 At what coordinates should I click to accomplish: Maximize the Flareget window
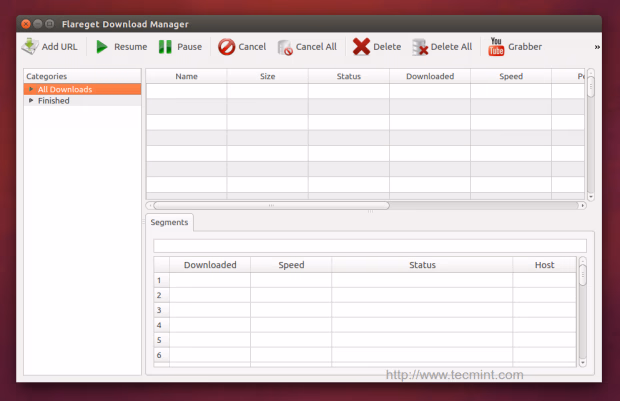coord(50,24)
